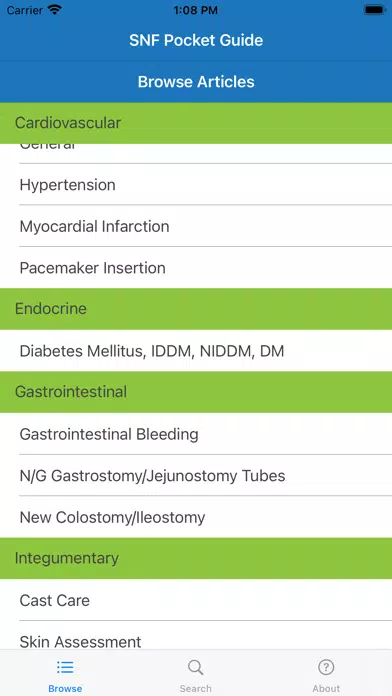Open the Cast Care article
Screen dimensions: 392x696
[196, 601]
